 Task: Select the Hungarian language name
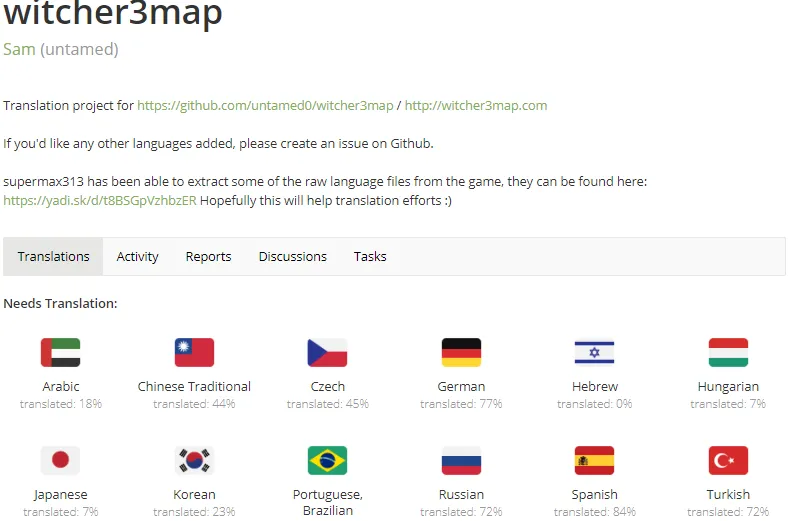(x=728, y=387)
